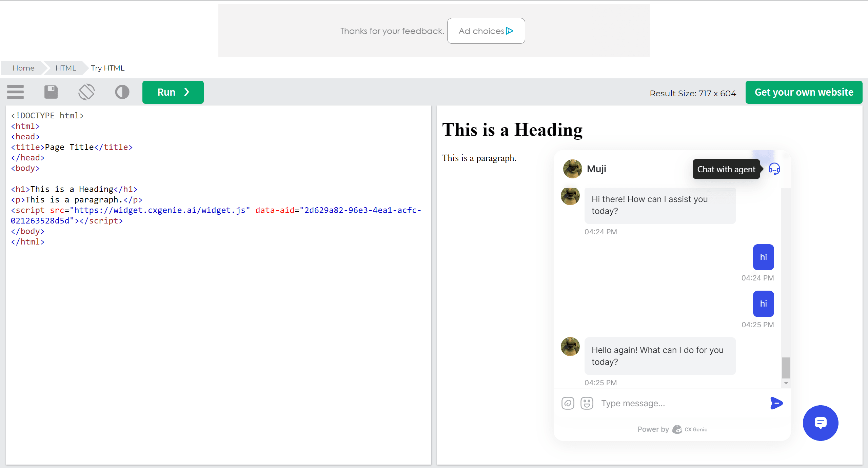This screenshot has width=868, height=468.
Task: Click the script src widget.js code line
Action: [x=216, y=215]
